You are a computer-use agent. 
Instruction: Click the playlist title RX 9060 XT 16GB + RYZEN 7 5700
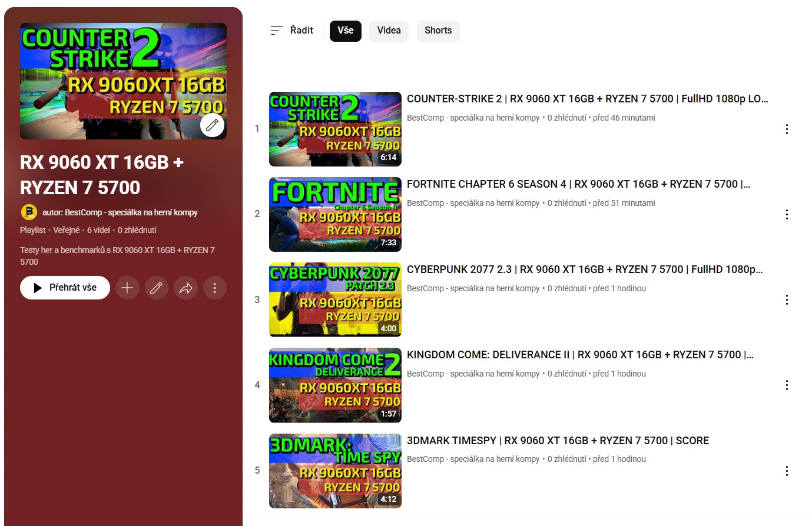click(102, 175)
